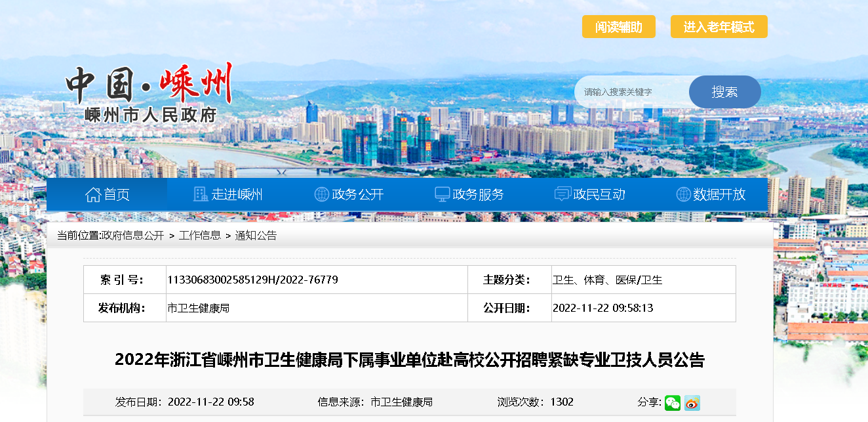Click the monitor icon beside 政务服务
The height and width of the screenshot is (422, 868).
pos(443,194)
